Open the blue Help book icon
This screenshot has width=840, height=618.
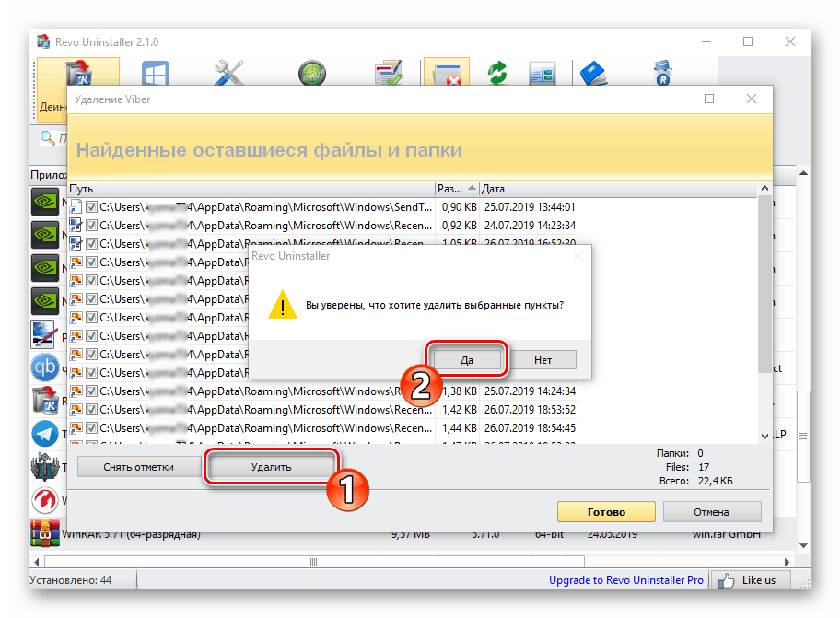point(593,73)
